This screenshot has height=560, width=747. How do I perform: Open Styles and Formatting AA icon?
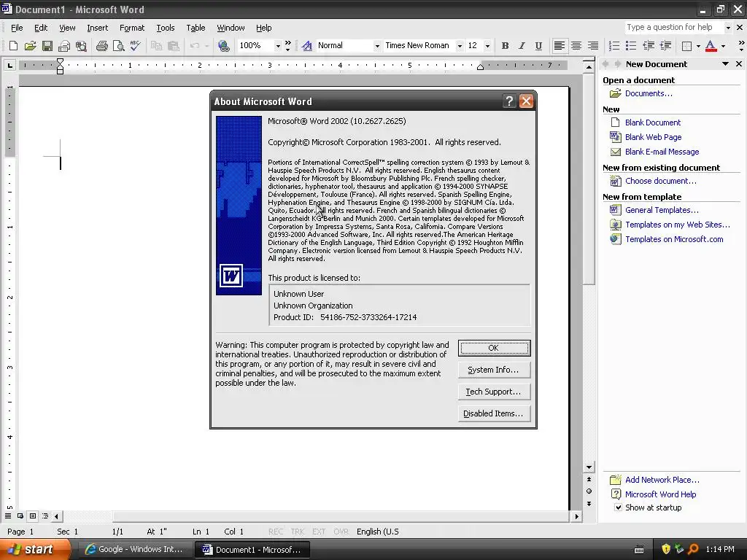tap(307, 46)
